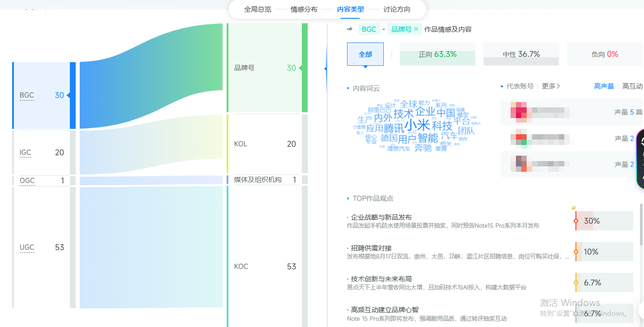Open the 招聘供需对接 viewpoint
Image resolution: width=644 pixels, height=327 pixels.
pos(371,248)
